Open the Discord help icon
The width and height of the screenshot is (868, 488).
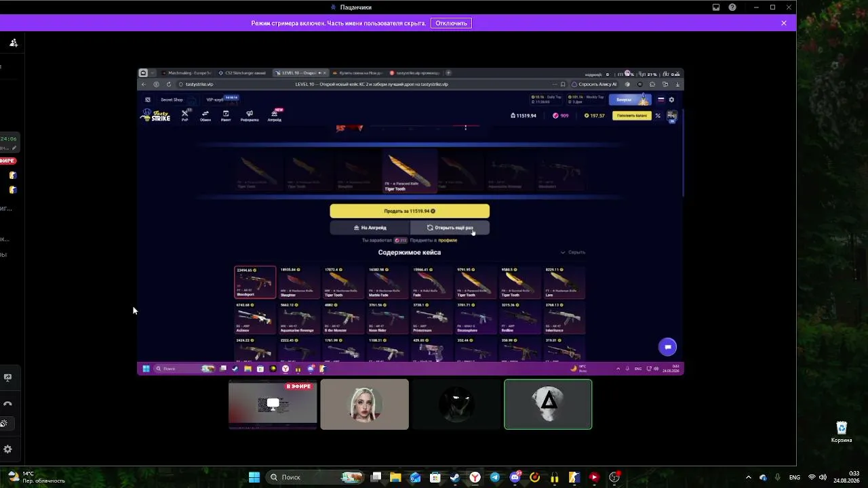click(732, 7)
